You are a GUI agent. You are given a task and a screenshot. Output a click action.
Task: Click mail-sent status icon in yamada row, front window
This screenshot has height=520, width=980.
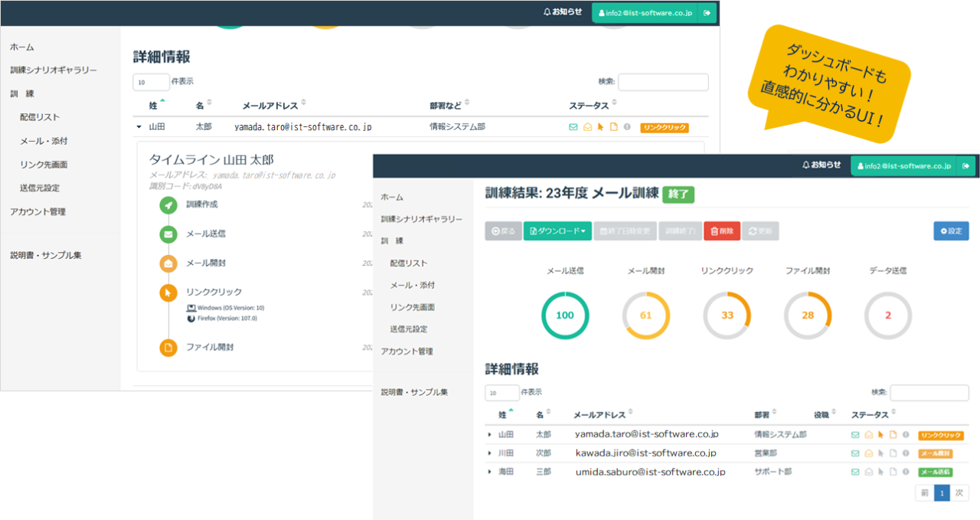click(855, 434)
